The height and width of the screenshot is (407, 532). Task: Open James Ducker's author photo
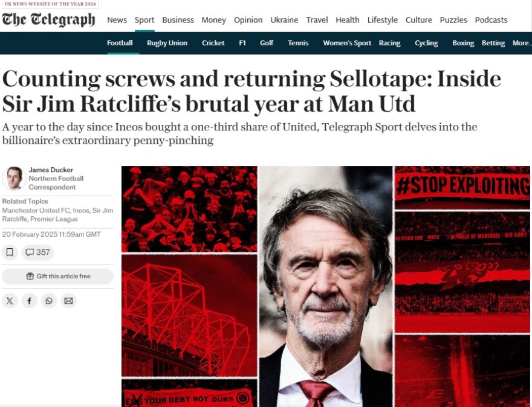(x=14, y=178)
